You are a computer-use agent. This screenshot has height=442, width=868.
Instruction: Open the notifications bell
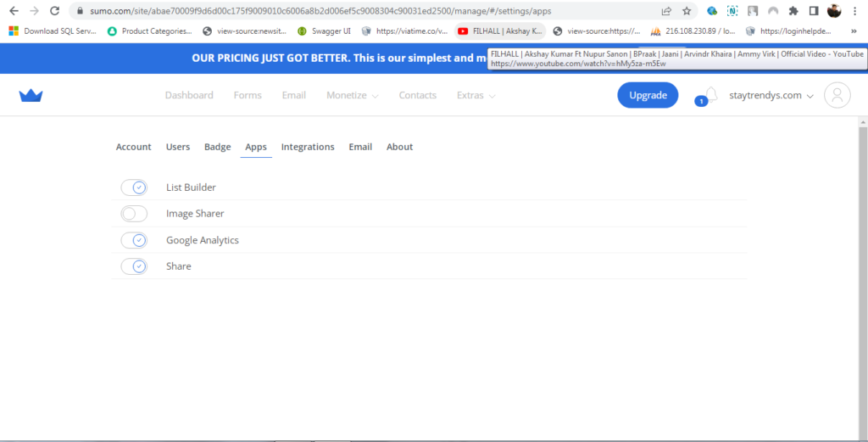pyautogui.click(x=709, y=95)
